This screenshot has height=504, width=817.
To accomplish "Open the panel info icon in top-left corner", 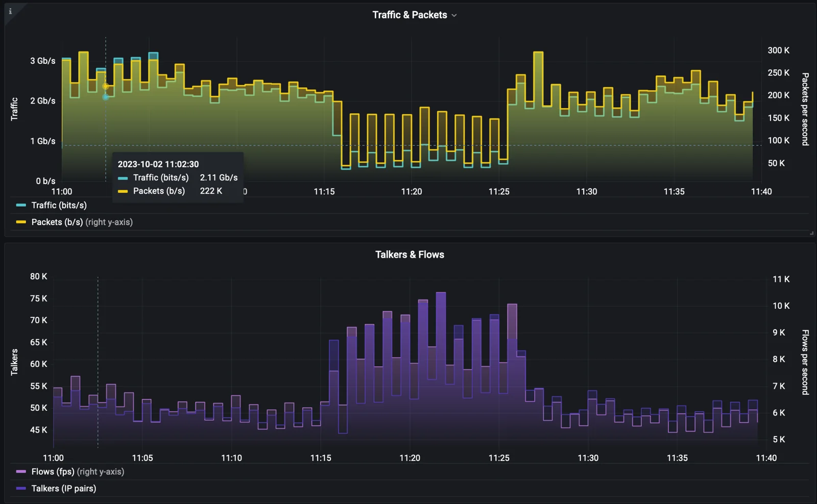I will [10, 11].
